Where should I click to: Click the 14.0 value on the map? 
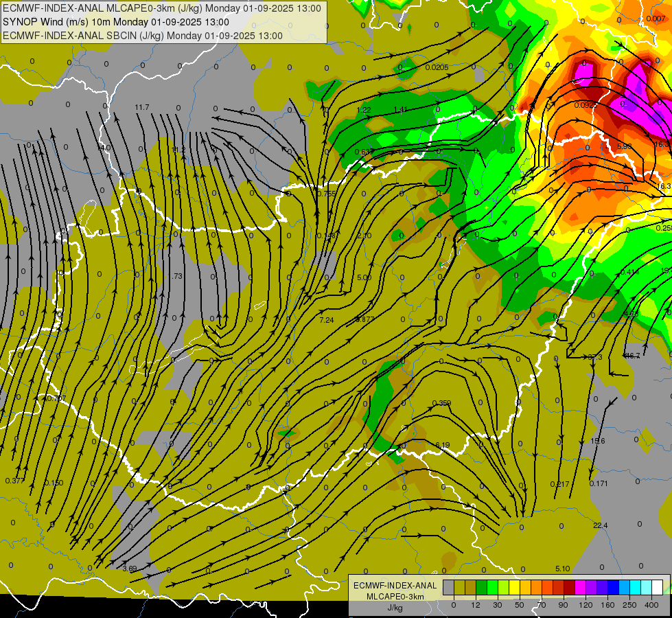click(103, 148)
